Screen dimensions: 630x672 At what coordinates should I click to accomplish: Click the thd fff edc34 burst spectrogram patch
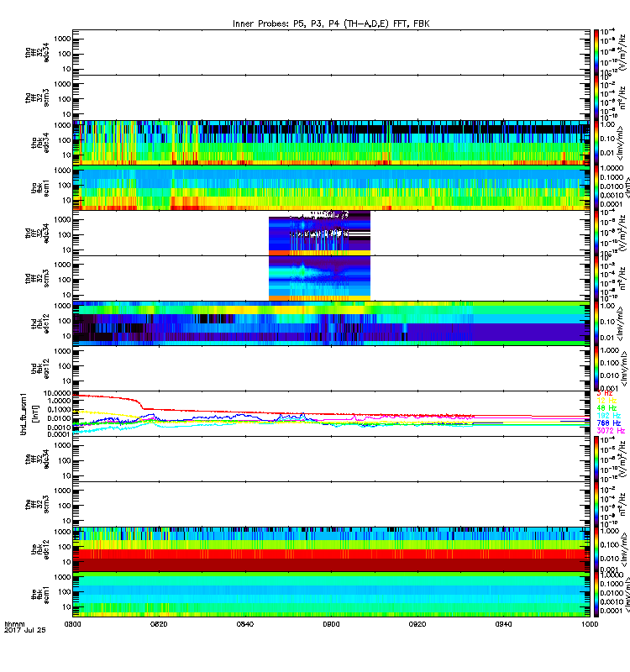tap(319, 234)
